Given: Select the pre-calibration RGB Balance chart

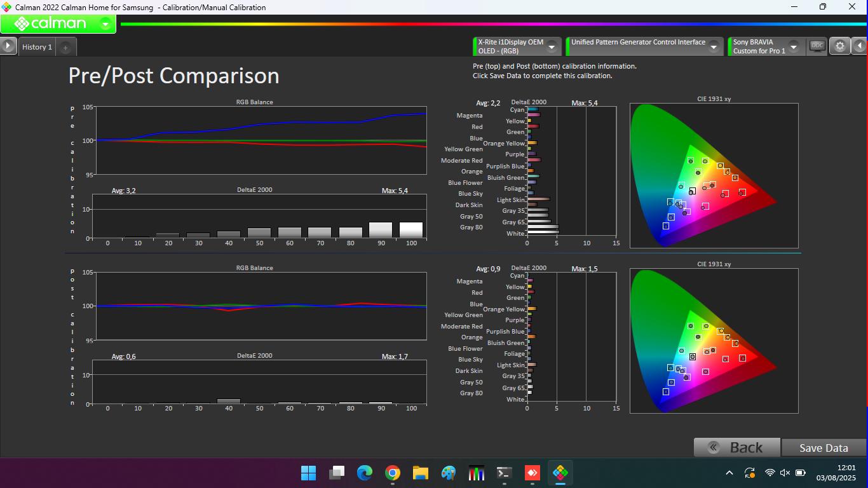Looking at the screenshot, I should (x=261, y=140).
